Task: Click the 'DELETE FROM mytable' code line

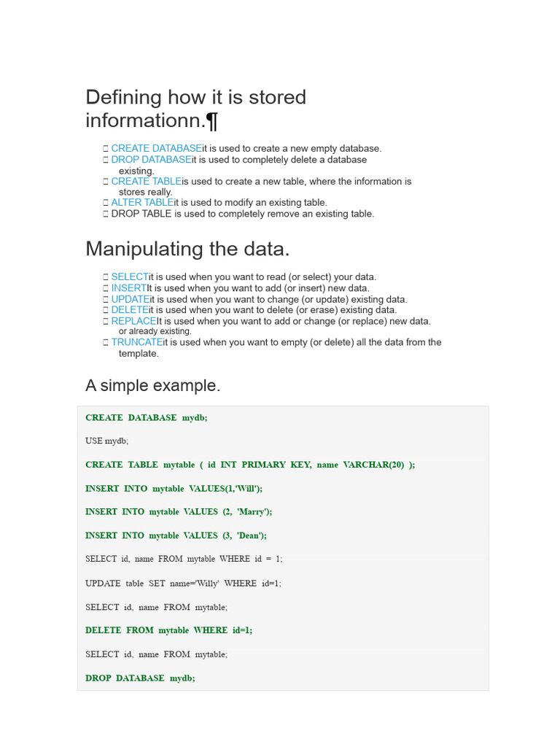Action: click(x=168, y=630)
